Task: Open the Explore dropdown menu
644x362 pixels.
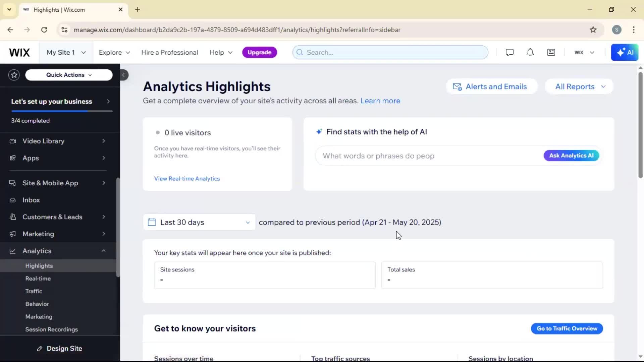Action: click(x=114, y=52)
